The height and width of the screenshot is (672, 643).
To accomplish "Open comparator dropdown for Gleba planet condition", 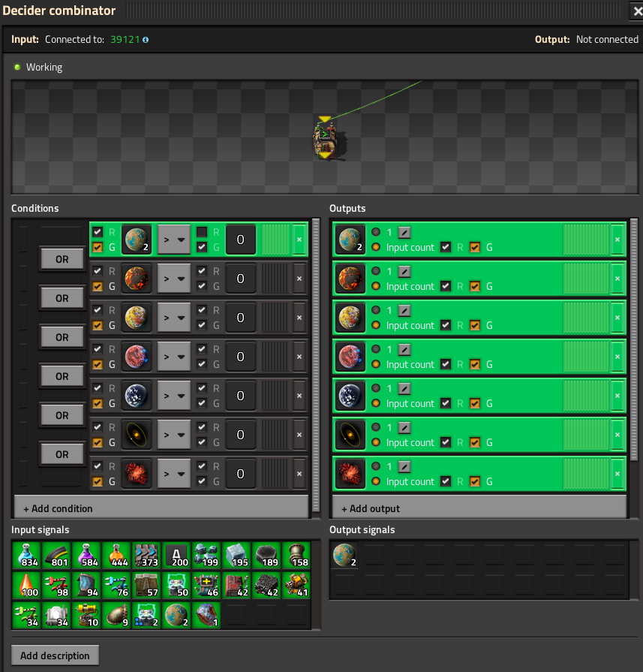I will tap(174, 318).
